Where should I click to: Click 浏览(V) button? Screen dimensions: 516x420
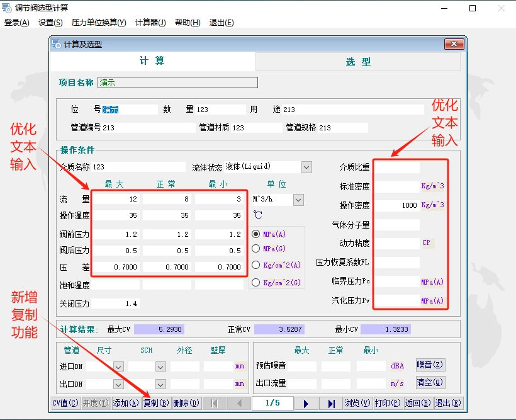pyautogui.click(x=357, y=403)
